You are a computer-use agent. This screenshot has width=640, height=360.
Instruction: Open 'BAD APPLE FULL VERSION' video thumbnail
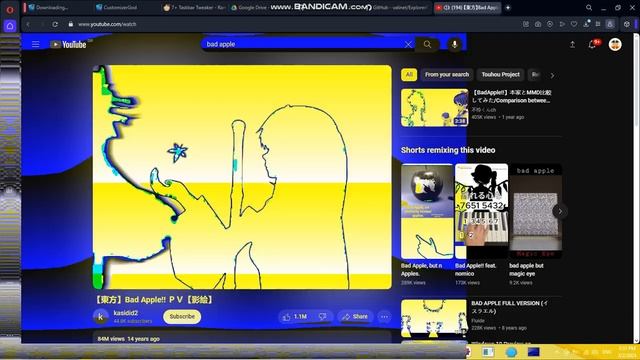(433, 319)
